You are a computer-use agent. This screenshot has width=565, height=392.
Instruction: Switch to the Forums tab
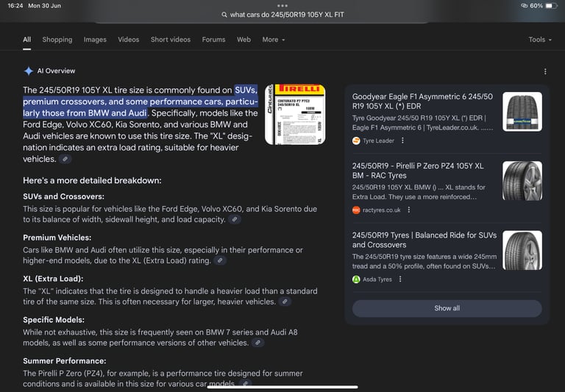pos(213,40)
